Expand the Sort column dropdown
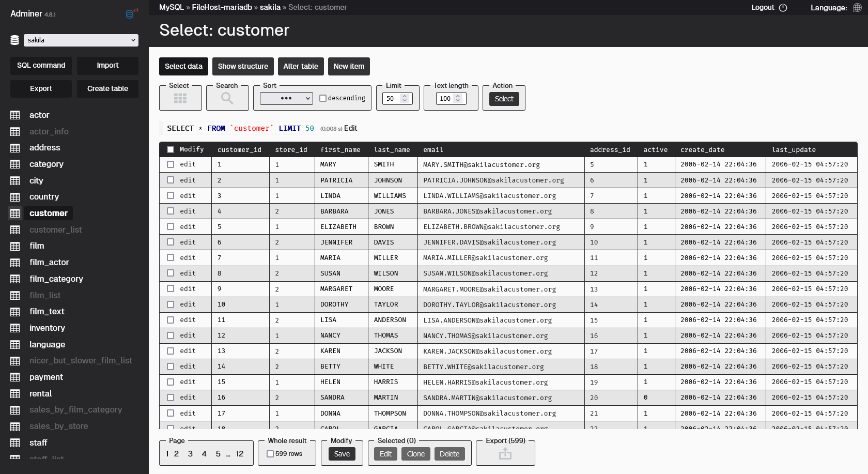868x474 pixels. tap(286, 98)
